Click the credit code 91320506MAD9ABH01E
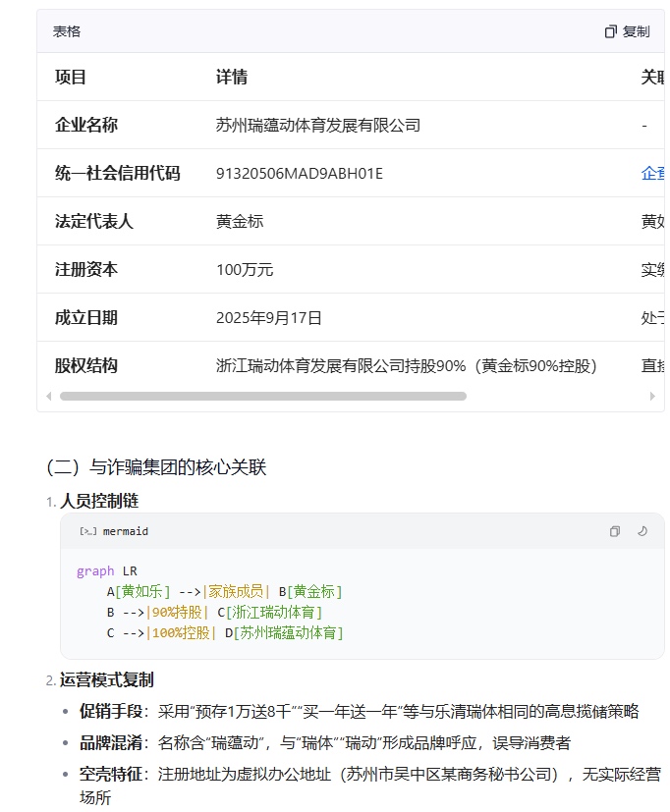670x812 pixels. [299, 173]
